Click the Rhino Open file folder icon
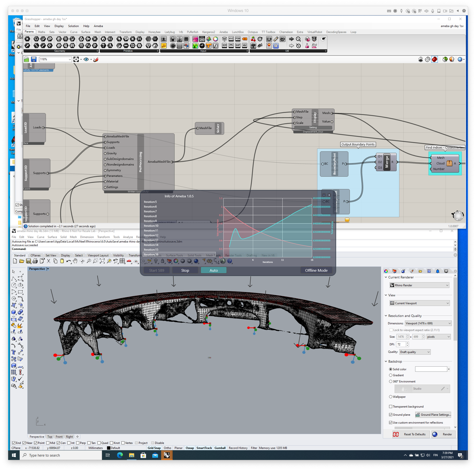Screen dimensions: 476x470 click(x=22, y=261)
